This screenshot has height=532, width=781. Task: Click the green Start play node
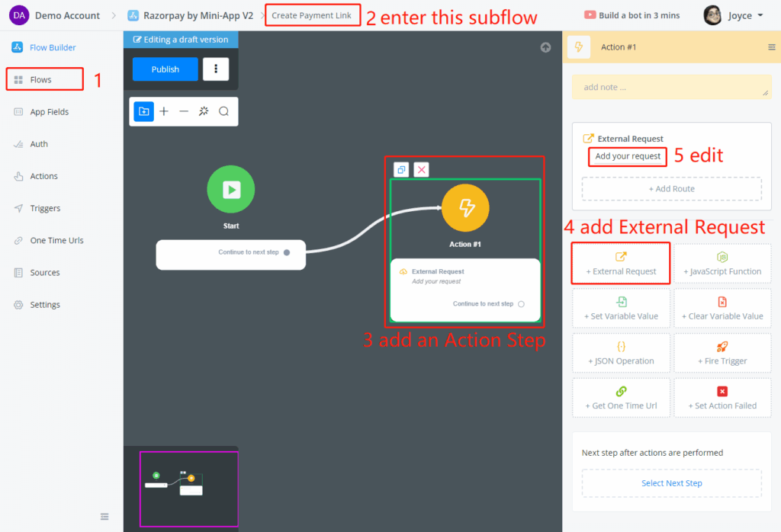(231, 189)
